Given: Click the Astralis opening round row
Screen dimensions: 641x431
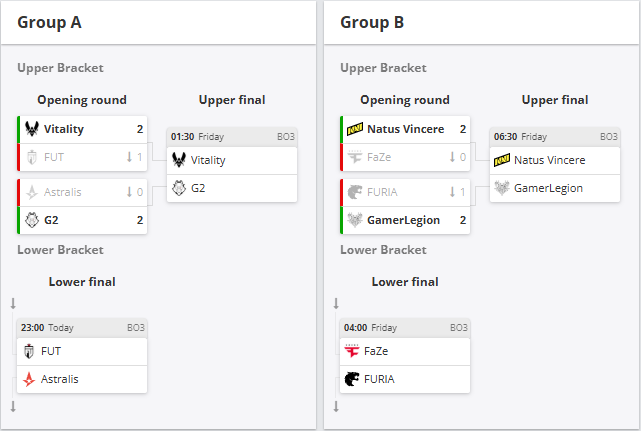Looking at the screenshot, I should [x=83, y=192].
